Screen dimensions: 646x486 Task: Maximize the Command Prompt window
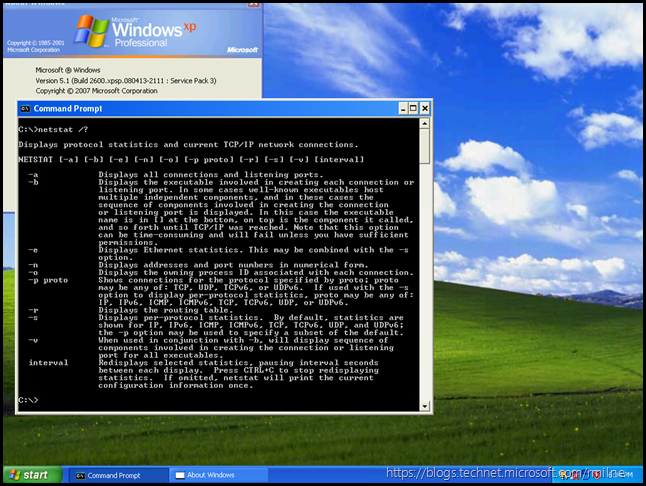click(413, 109)
